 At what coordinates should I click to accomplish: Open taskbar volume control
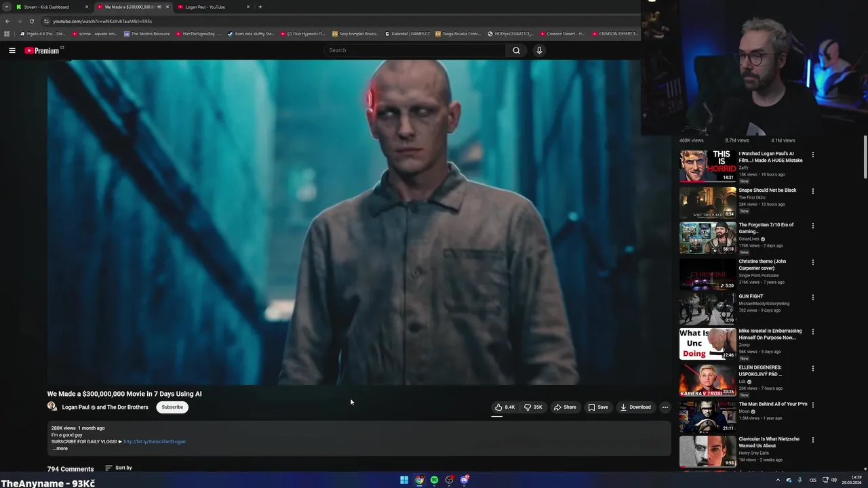click(833, 480)
